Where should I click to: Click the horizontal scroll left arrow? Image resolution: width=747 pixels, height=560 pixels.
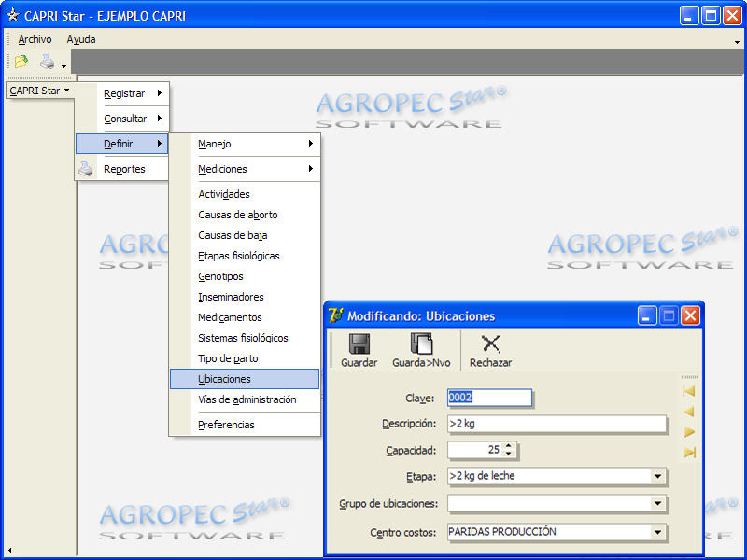[x=10, y=551]
